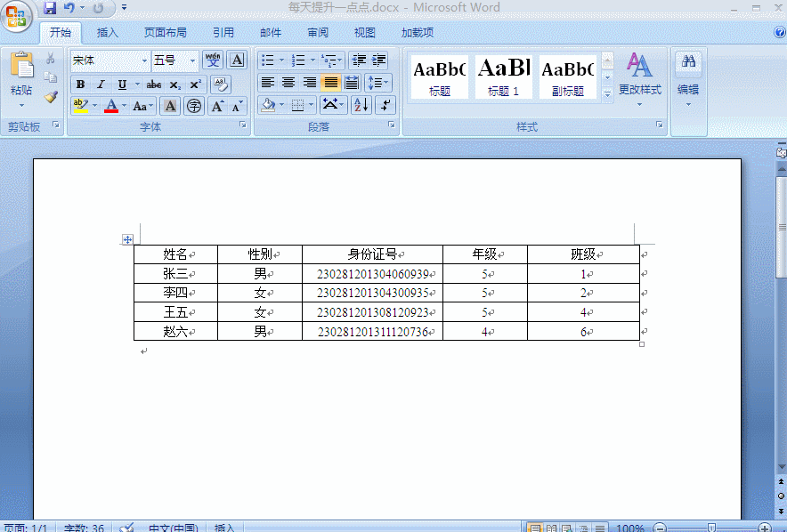Viewport: 787px width, 532px height.
Task: Apply red font color button
Action: [111, 106]
